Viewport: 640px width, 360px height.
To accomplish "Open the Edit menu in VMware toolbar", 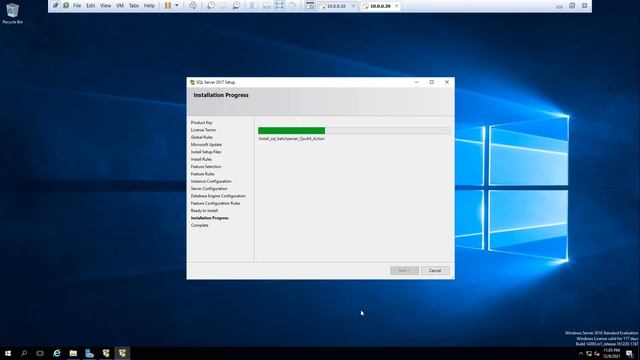I will tap(91, 6).
